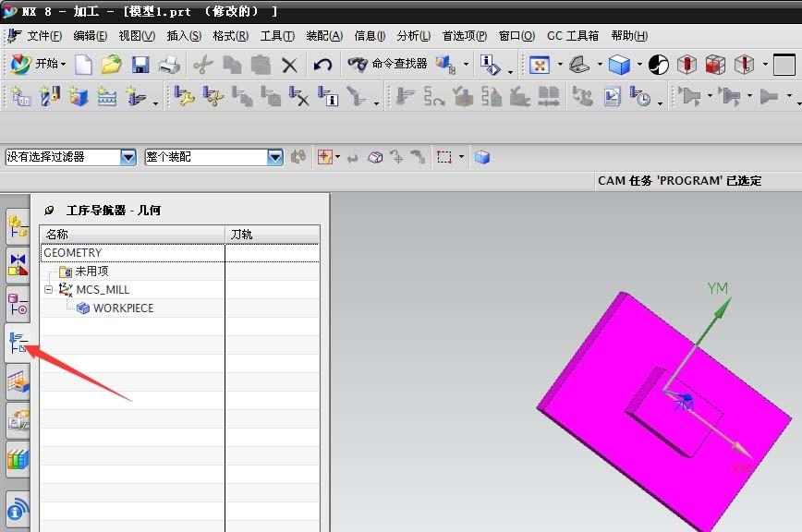802x532 pixels.
Task: Open the 整个装配 selection scope dropdown
Action: click(x=275, y=157)
